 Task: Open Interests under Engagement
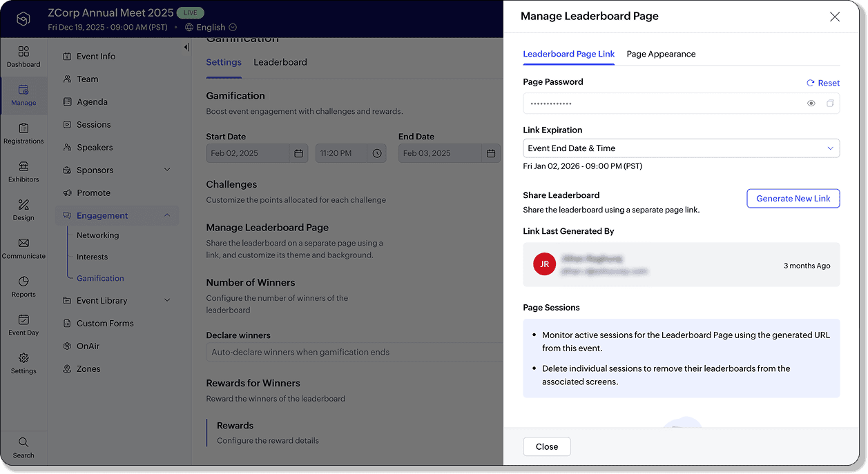click(x=92, y=257)
